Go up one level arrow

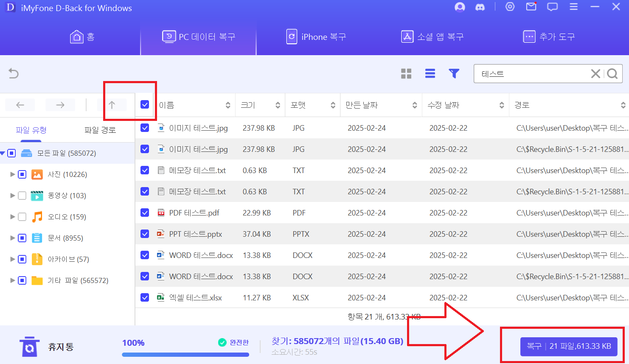point(112,105)
